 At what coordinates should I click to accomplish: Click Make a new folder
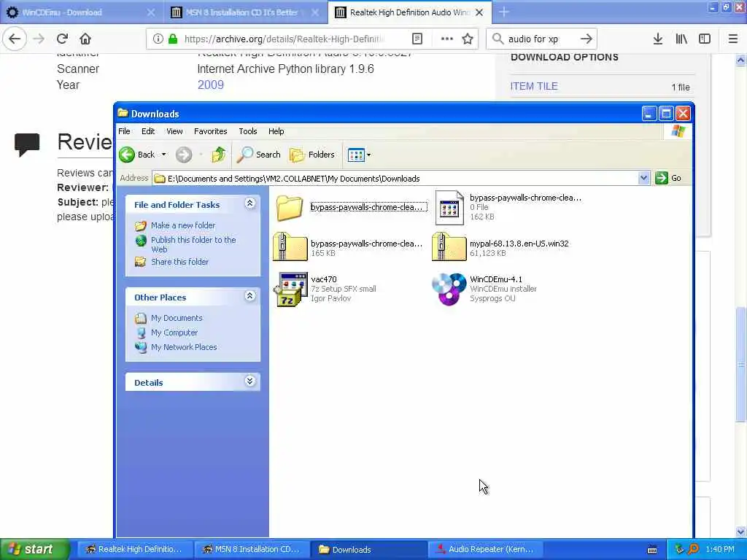pos(183,225)
